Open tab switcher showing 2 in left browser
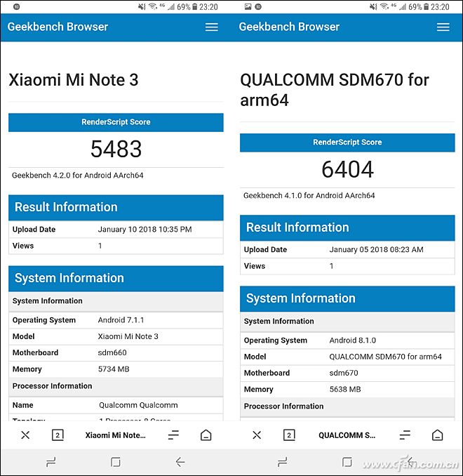The width and height of the screenshot is (463, 476). point(58,435)
